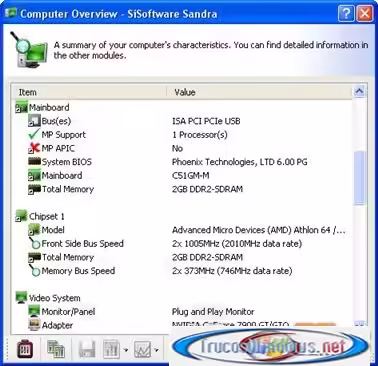This screenshot has width=378, height=366.
Task: Select Front Side Bus Speed row
Action: click(182, 244)
